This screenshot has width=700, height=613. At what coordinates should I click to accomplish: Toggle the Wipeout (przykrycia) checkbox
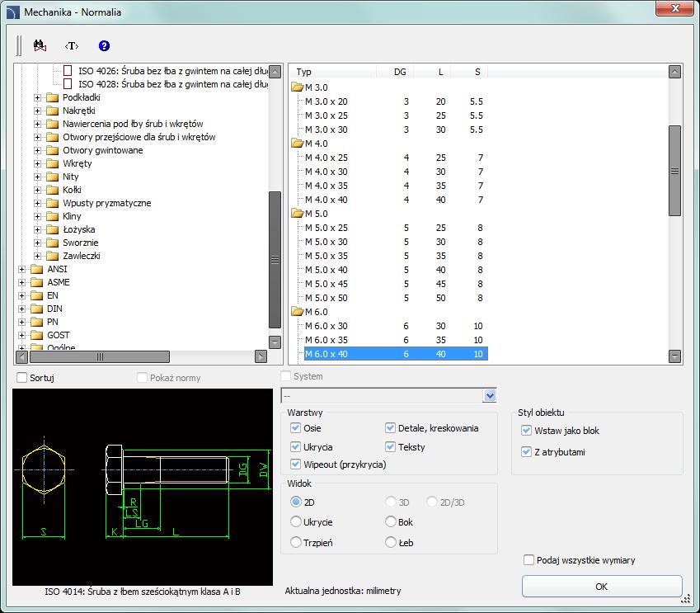(x=295, y=464)
